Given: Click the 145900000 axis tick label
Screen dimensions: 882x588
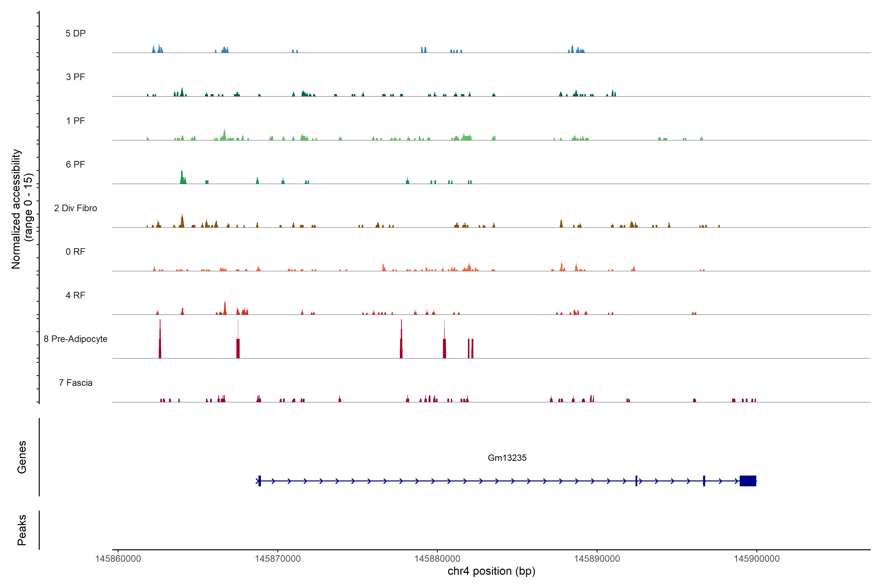Looking at the screenshot, I should (756, 559).
